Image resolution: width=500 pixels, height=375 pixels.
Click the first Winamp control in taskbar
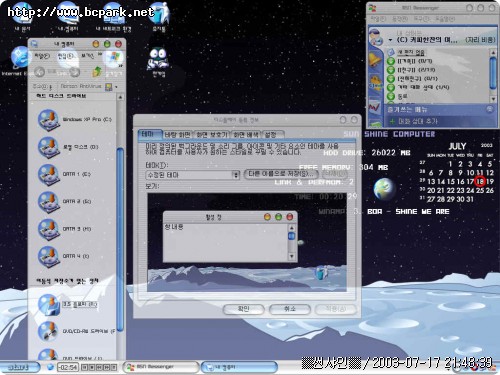click(x=84, y=367)
